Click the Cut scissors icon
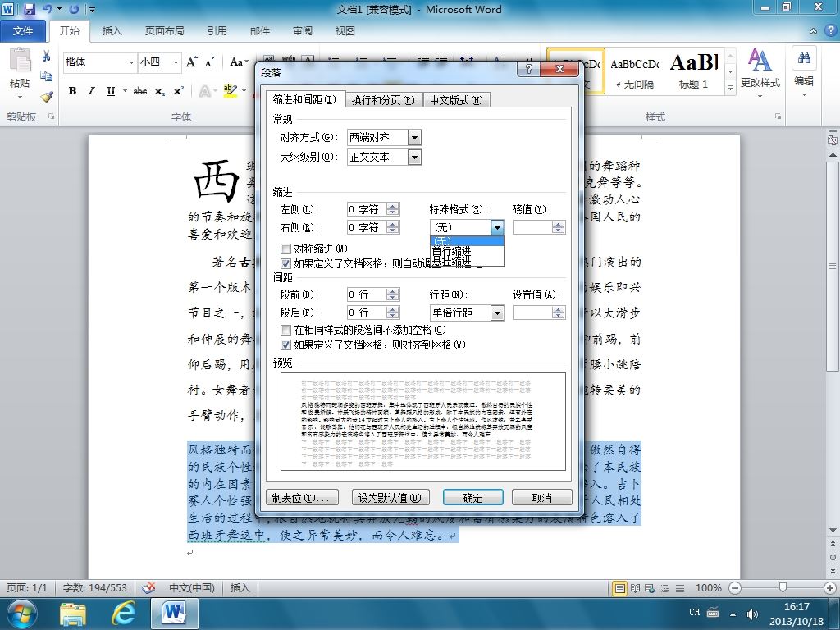The height and width of the screenshot is (630, 840). (47, 57)
